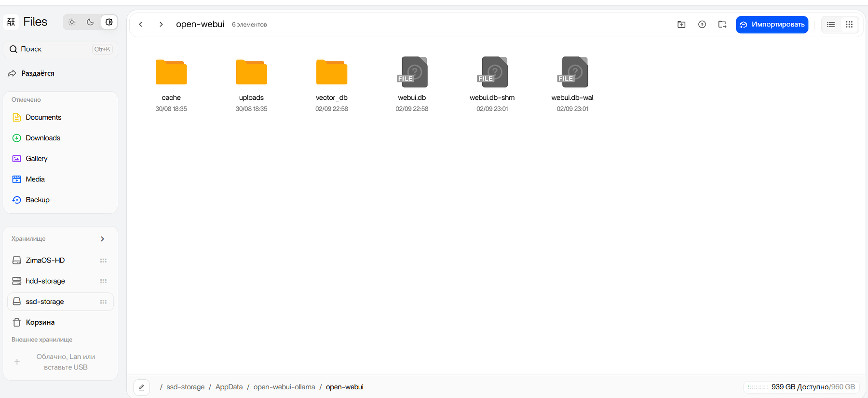Add external storage plus icon
Screen dimensions: 868x398
pos(17,362)
